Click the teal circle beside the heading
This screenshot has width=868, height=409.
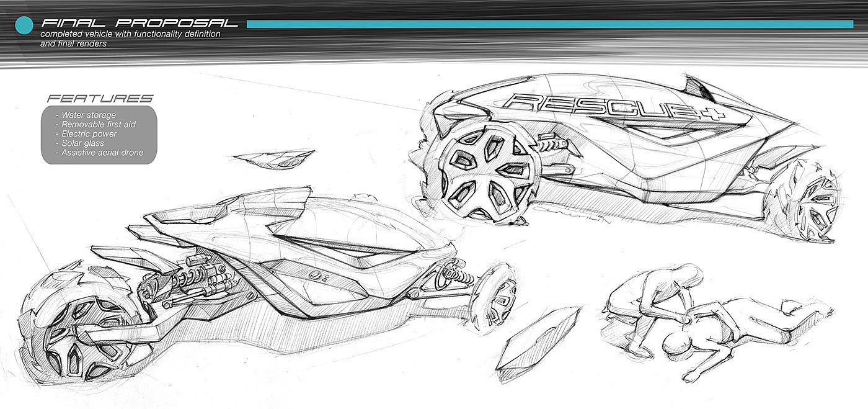(24, 25)
